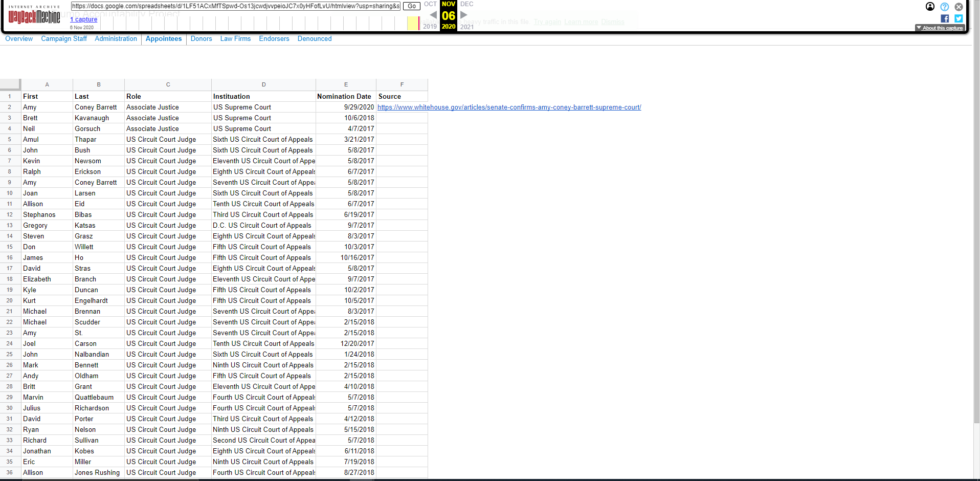Image resolution: width=980 pixels, height=481 pixels.
Task: Open the 1 capture link
Action: tap(84, 19)
